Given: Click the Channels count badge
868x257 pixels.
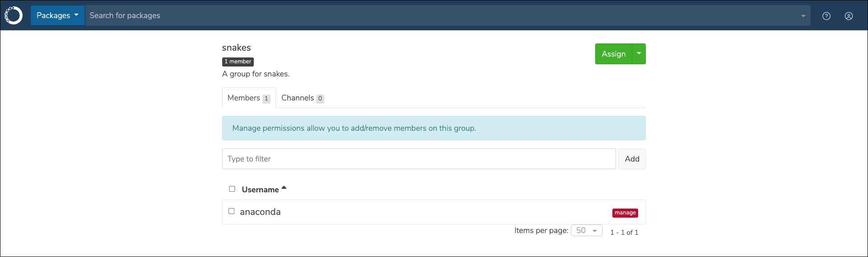Looking at the screenshot, I should pos(320,99).
